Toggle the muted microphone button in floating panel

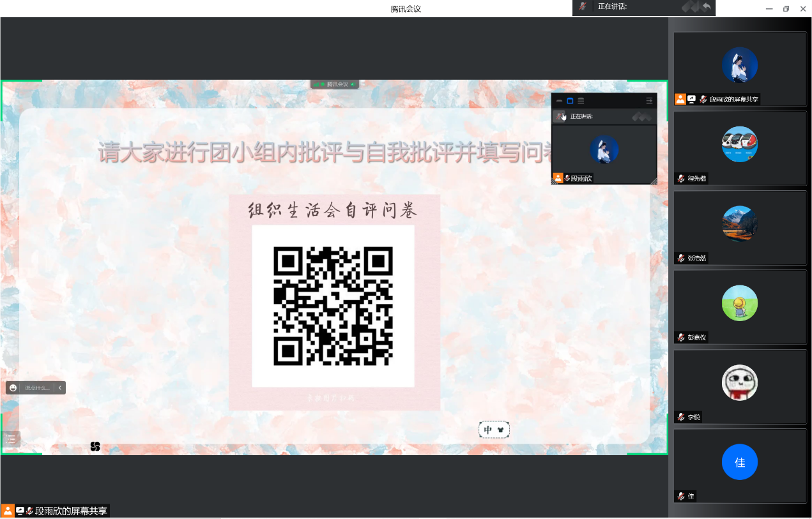[x=560, y=116]
